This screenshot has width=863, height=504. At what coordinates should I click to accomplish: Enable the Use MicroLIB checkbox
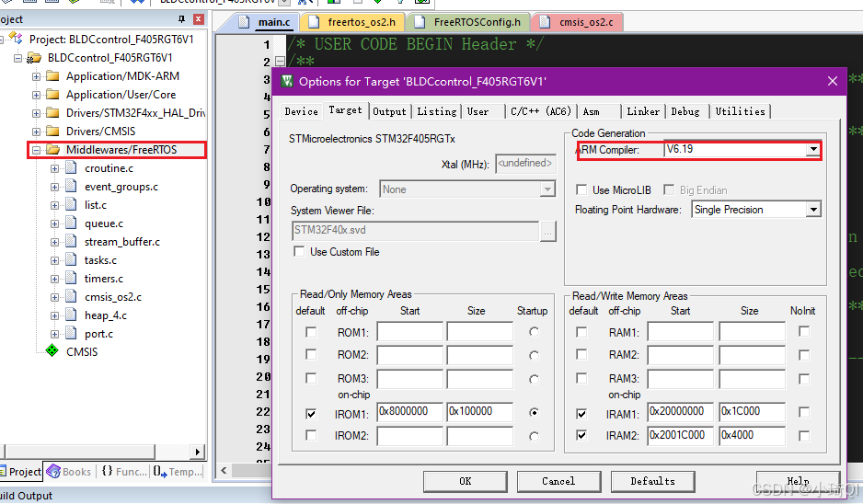click(x=581, y=189)
